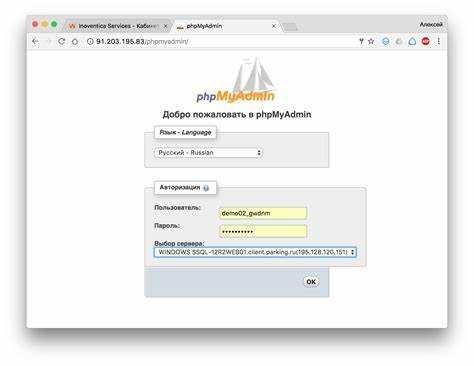Click the username field with demo02_gadrm
Viewport: 474px width, 366px height.
click(263, 213)
